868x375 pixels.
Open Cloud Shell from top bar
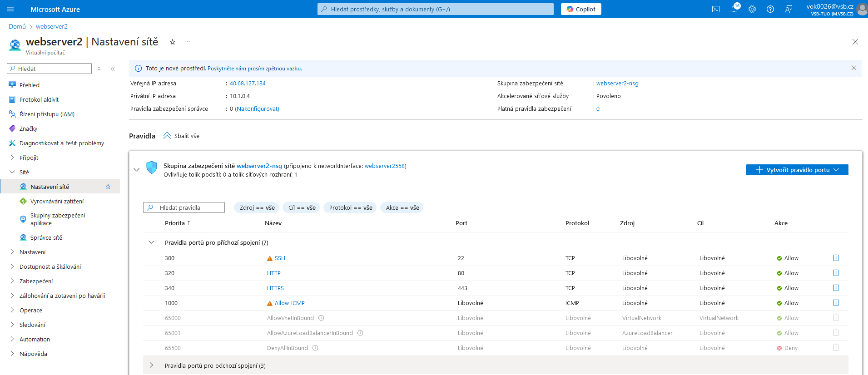pyautogui.click(x=716, y=9)
